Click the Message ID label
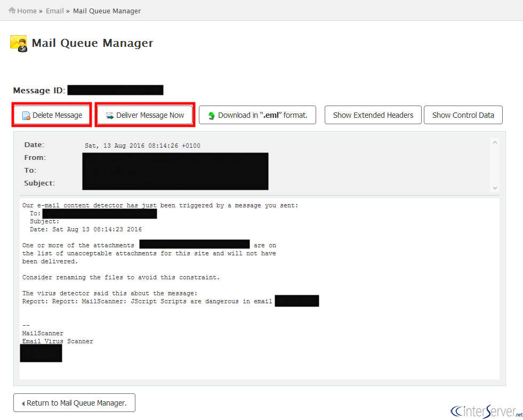 pyautogui.click(x=38, y=91)
